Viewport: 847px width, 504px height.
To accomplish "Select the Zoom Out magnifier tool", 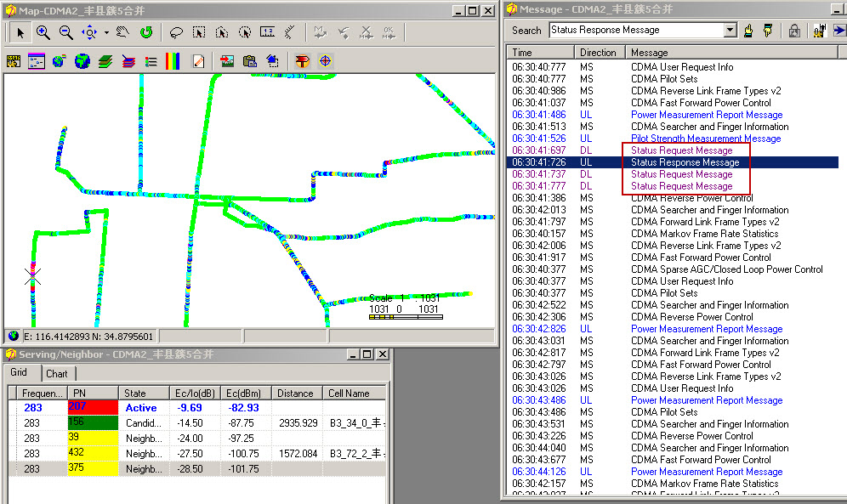I will (65, 32).
